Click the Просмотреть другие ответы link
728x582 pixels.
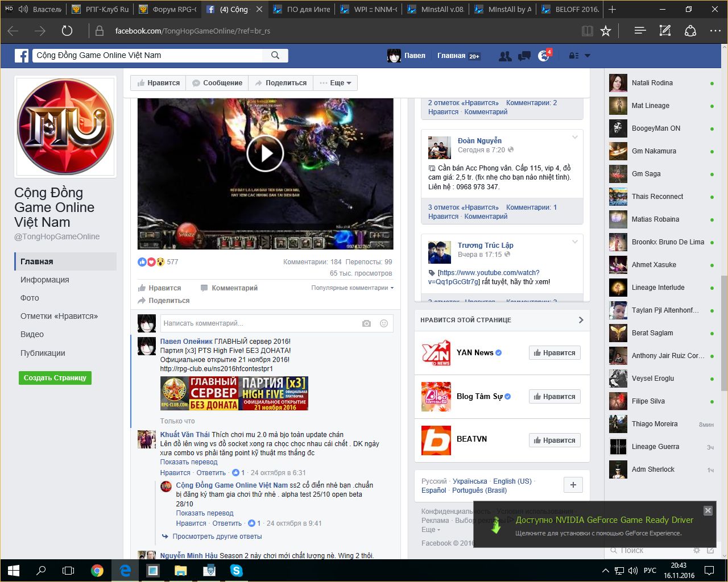pos(217,537)
